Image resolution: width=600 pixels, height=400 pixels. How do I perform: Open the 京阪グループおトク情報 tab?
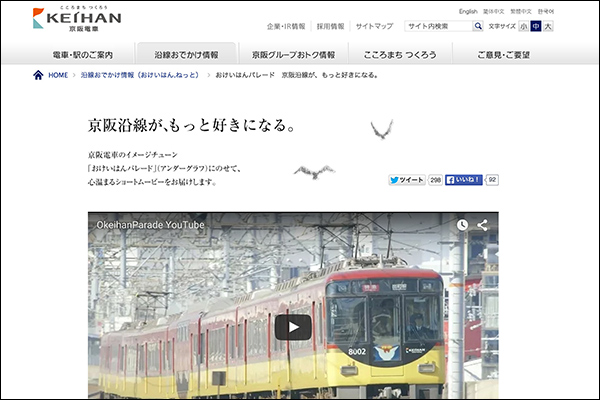pos(293,55)
